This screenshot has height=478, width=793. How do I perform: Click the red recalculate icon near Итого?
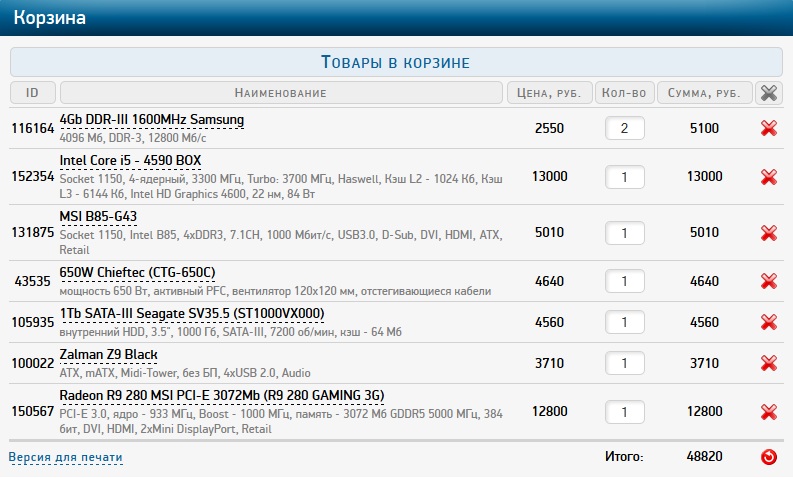pyautogui.click(x=768, y=457)
